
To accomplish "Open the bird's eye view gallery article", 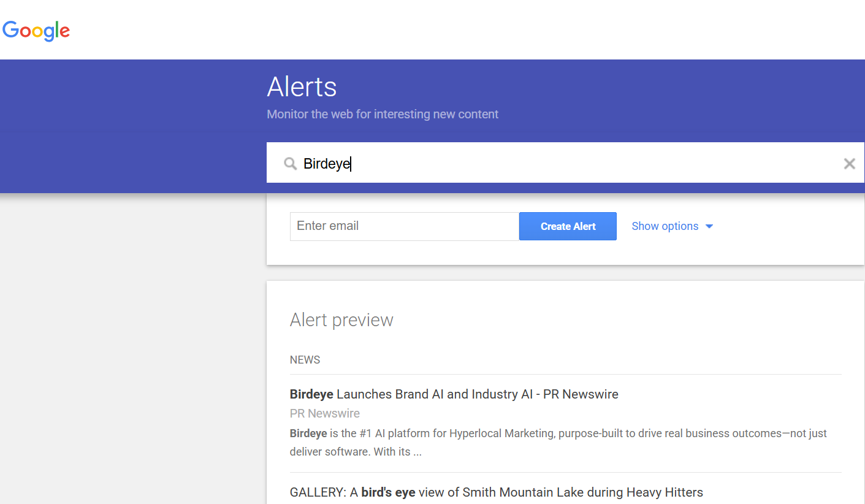I will tap(496, 492).
